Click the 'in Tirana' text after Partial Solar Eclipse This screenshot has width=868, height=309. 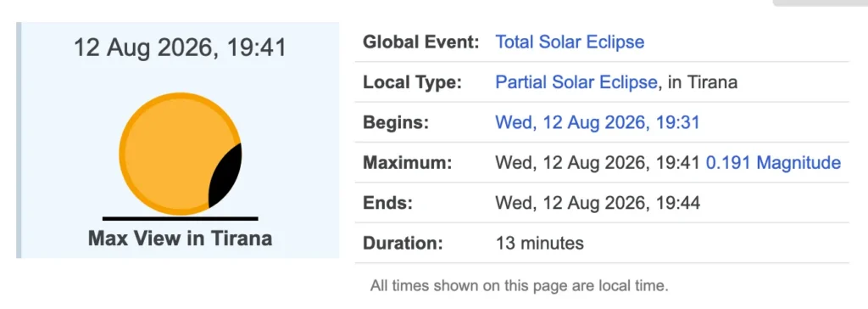pyautogui.click(x=703, y=83)
